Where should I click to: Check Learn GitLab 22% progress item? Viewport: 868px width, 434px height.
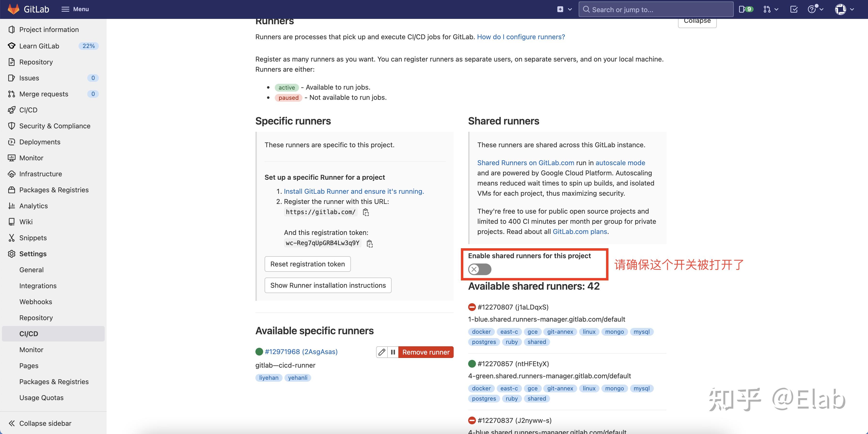[x=39, y=46]
